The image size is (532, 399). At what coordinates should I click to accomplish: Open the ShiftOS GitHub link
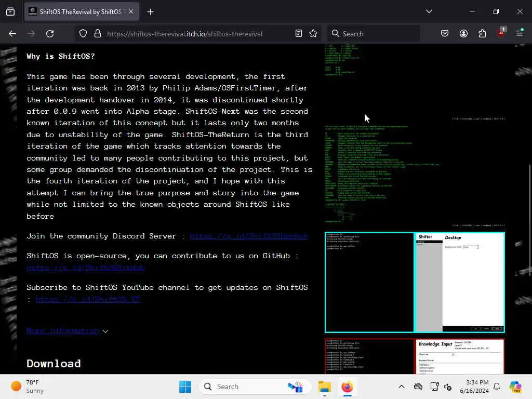[86, 268]
